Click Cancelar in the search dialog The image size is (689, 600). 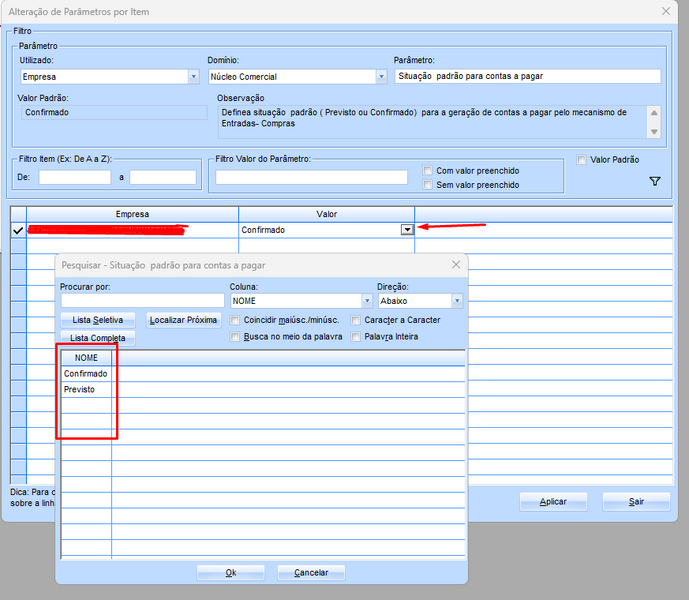pos(311,573)
